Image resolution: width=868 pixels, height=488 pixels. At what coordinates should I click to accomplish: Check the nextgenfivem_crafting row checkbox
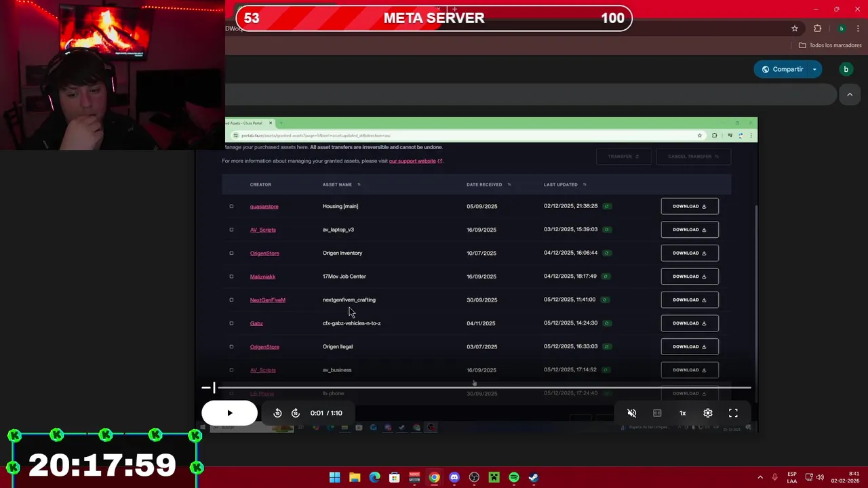pos(231,300)
